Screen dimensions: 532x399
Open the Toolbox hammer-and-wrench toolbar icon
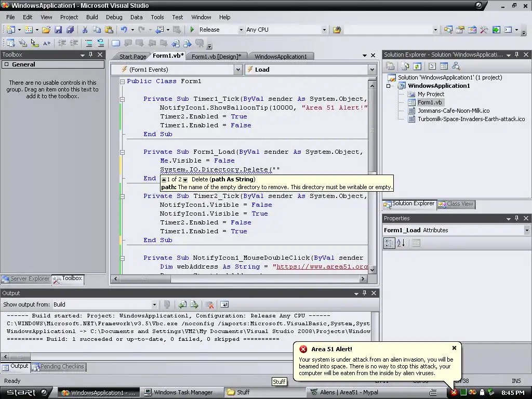tap(484, 30)
